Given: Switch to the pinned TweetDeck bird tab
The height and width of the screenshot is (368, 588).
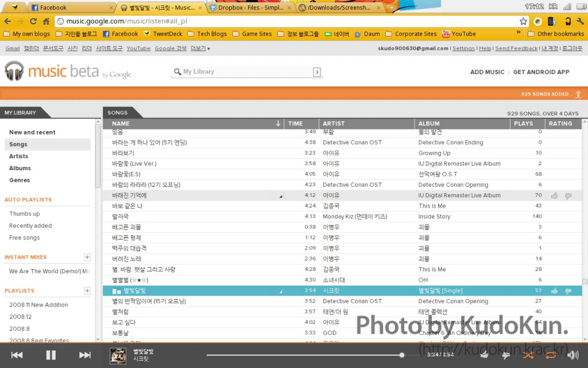Looking at the screenshot, I should (14, 7).
